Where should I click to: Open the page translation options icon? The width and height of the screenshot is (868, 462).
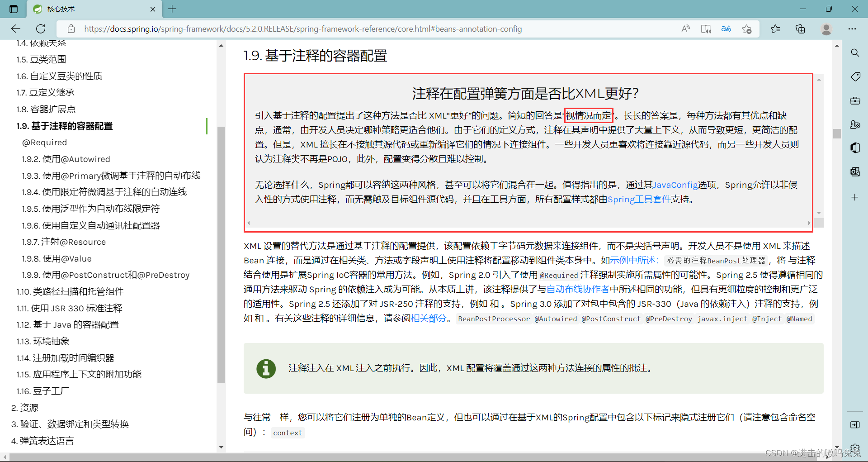pos(726,29)
